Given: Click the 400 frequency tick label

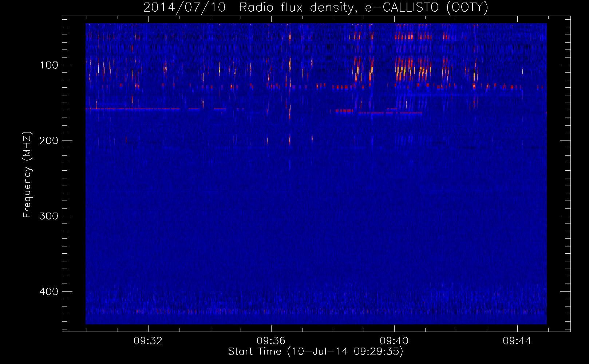Looking at the screenshot, I should [49, 292].
